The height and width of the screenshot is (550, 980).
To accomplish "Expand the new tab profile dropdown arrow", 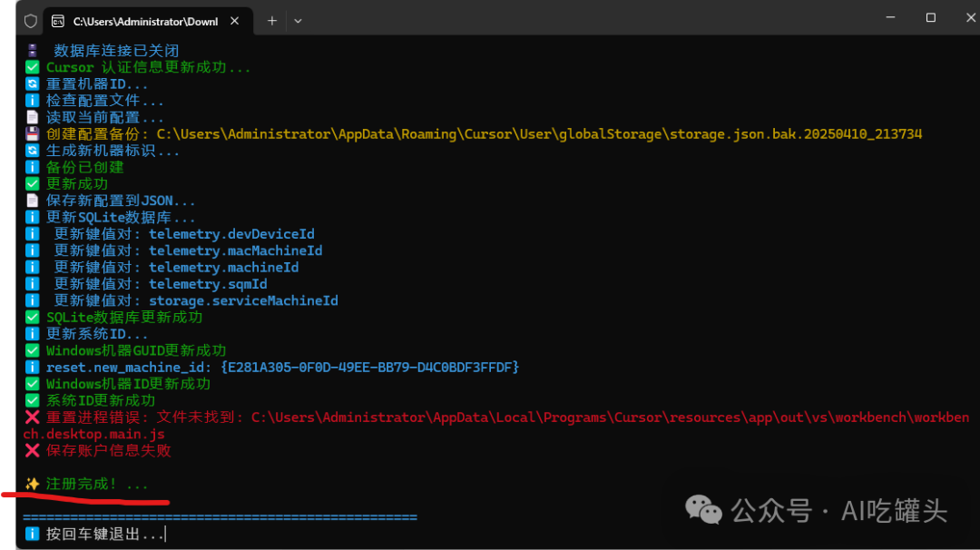I will [x=299, y=21].
